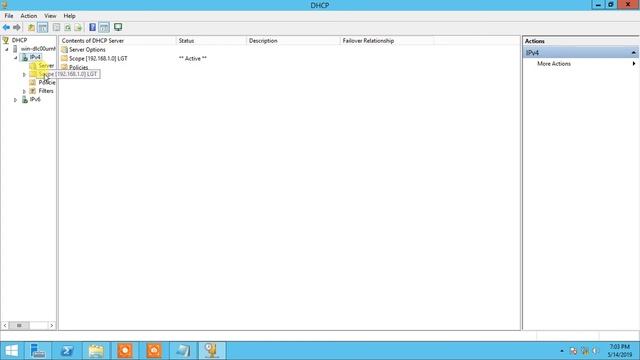Screen dimensions: 640x360
Task: Click the notepad-like taskbar icon
Action: [183, 351]
